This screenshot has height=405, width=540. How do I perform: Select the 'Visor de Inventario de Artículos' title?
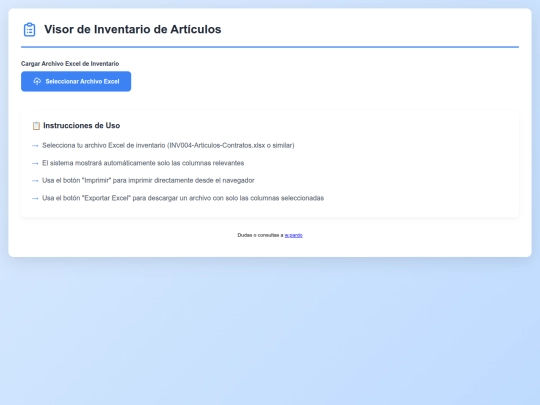pyautogui.click(x=133, y=29)
